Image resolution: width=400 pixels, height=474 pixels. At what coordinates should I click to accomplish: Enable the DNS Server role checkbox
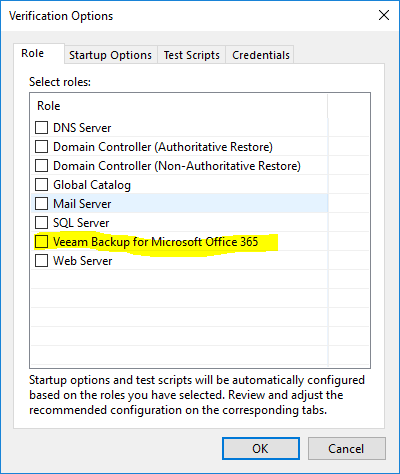(x=41, y=127)
